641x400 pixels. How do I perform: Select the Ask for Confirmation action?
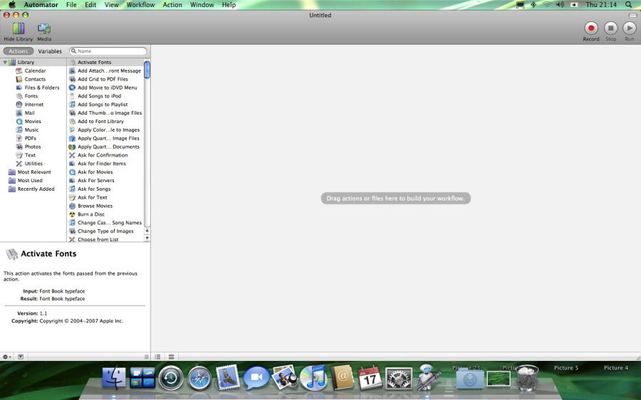point(105,155)
